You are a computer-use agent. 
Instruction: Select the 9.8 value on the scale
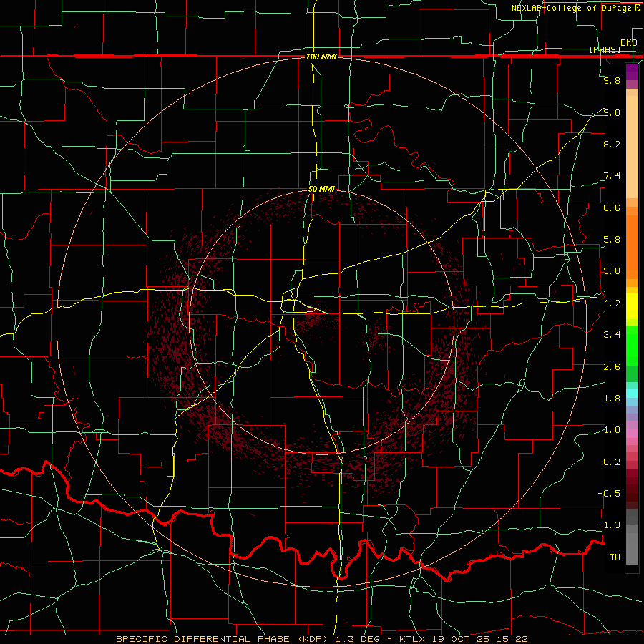pos(612,80)
